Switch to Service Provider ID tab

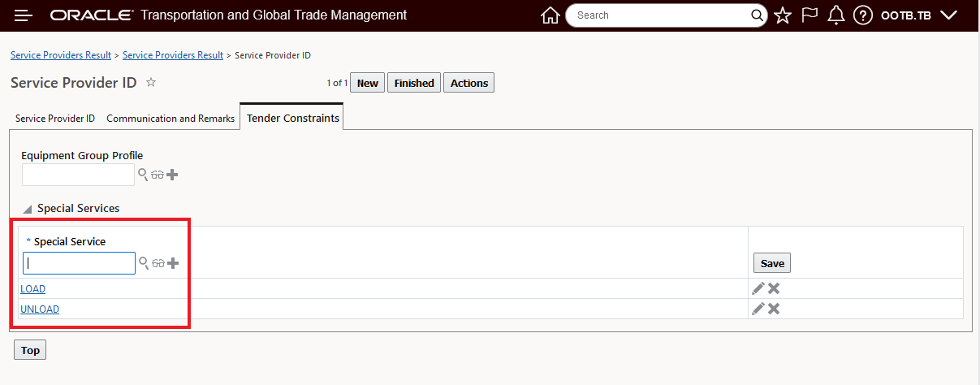coord(55,119)
